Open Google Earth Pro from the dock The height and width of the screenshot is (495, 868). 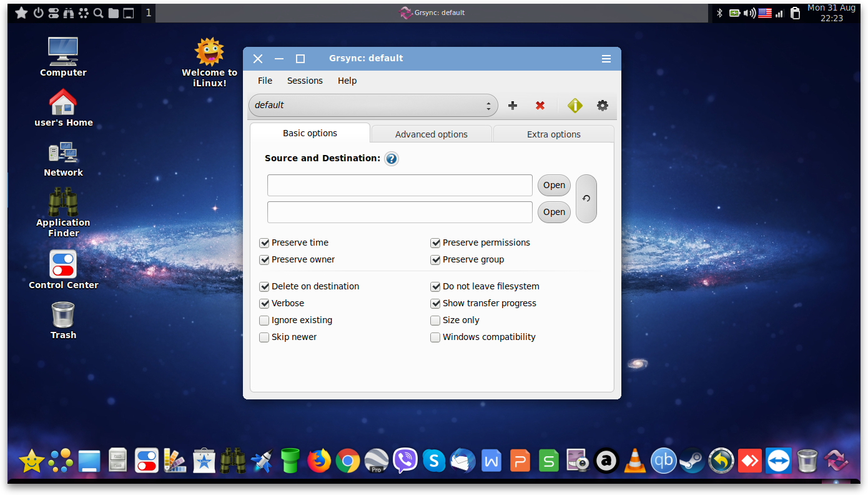click(x=377, y=461)
